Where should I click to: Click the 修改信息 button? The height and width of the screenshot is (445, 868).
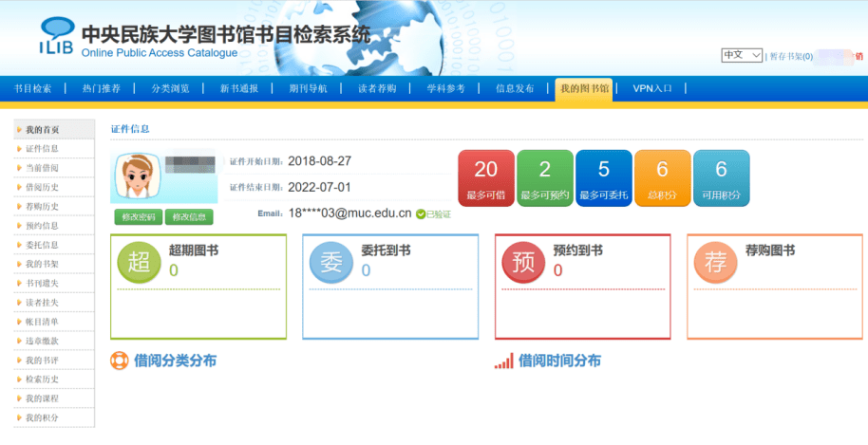(x=189, y=217)
